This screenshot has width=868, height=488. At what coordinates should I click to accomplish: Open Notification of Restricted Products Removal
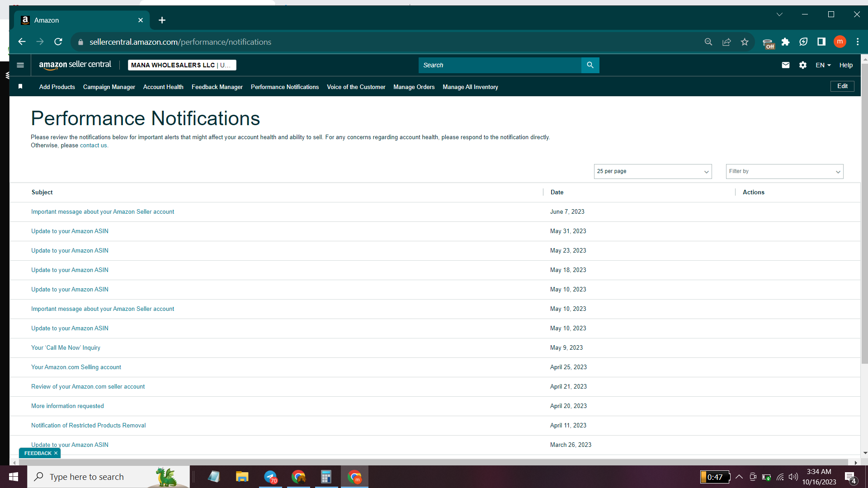pos(88,426)
